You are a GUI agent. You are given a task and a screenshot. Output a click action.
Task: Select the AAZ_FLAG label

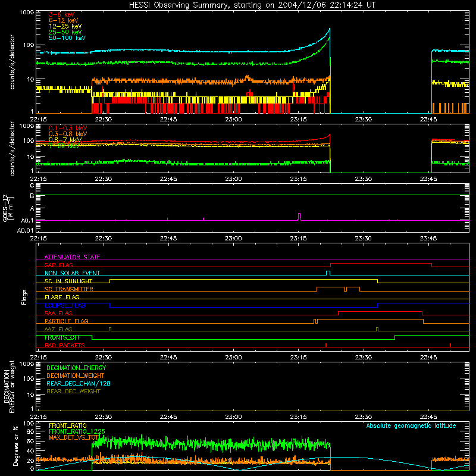coord(58,329)
